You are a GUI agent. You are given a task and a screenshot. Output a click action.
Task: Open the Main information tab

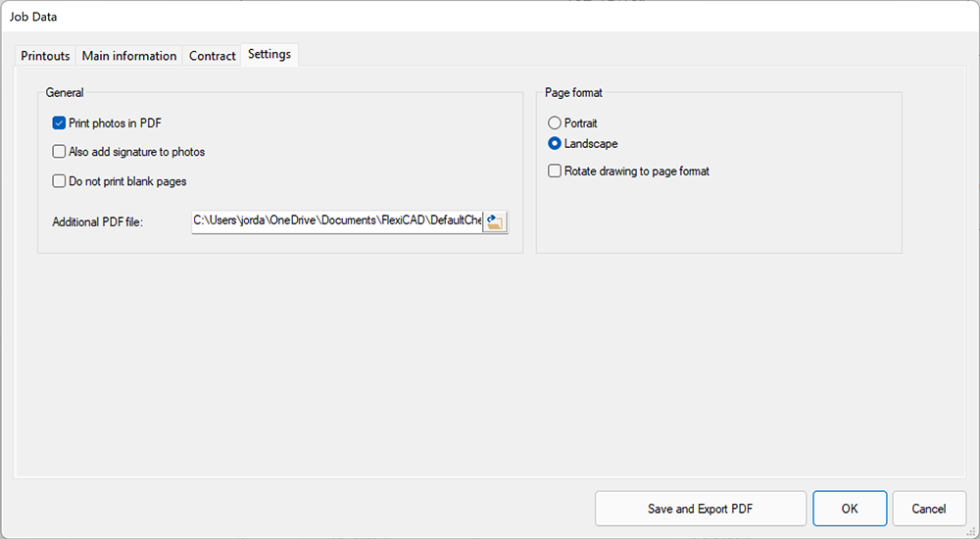(x=129, y=56)
